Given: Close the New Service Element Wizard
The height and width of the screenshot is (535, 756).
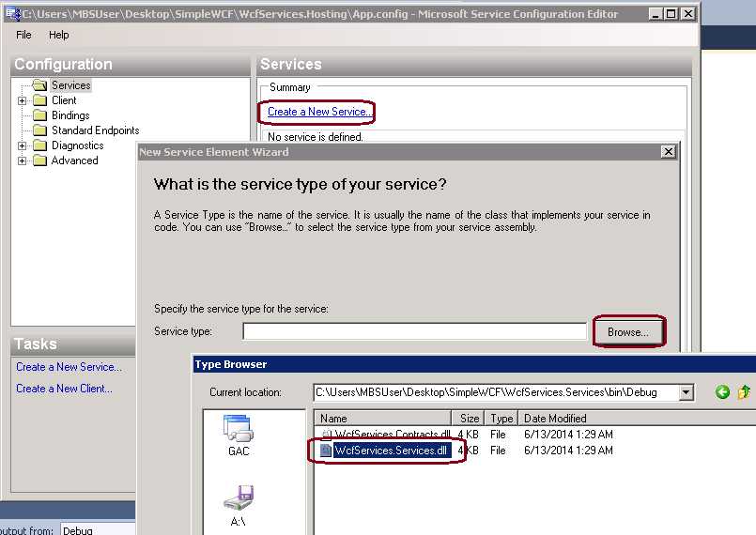Looking at the screenshot, I should click(669, 152).
